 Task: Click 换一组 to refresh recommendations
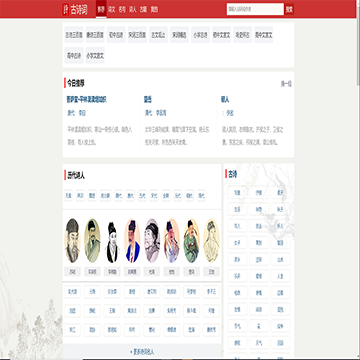[x=286, y=84]
